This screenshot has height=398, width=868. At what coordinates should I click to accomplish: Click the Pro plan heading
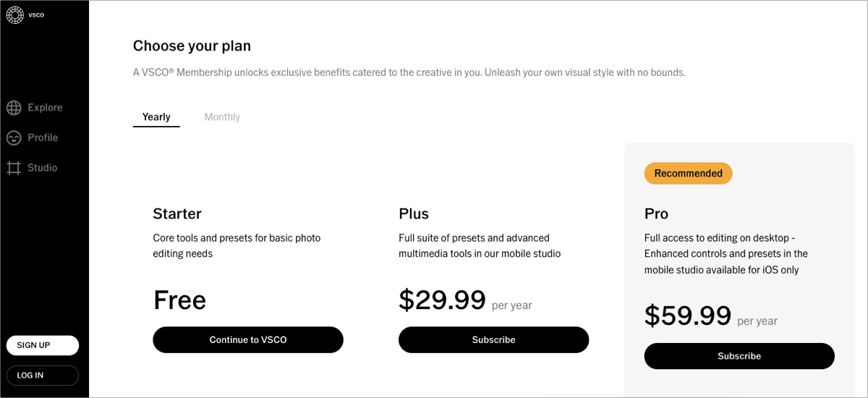[656, 214]
